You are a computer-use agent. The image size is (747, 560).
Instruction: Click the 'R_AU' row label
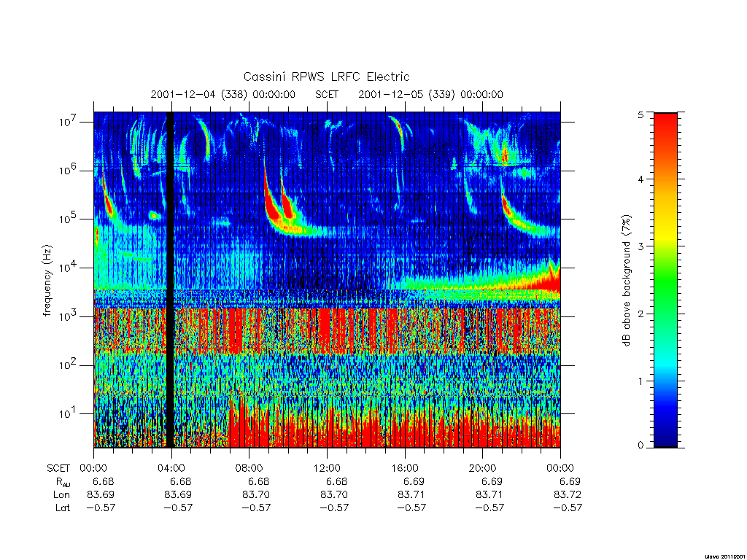[x=62, y=482]
